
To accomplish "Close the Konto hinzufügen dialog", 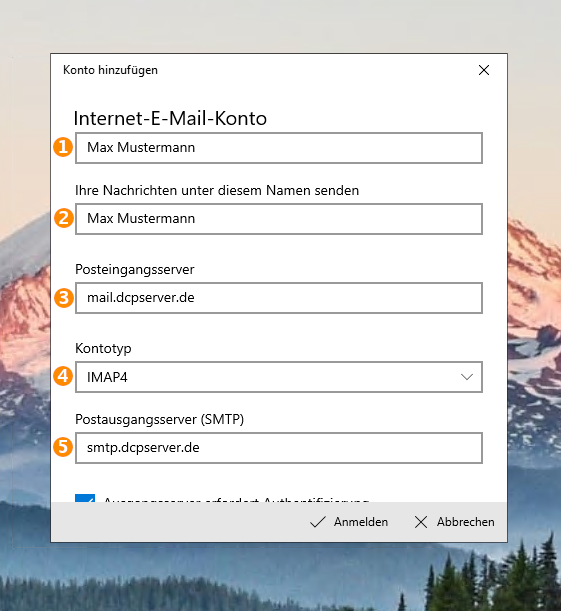I will click(x=483, y=70).
